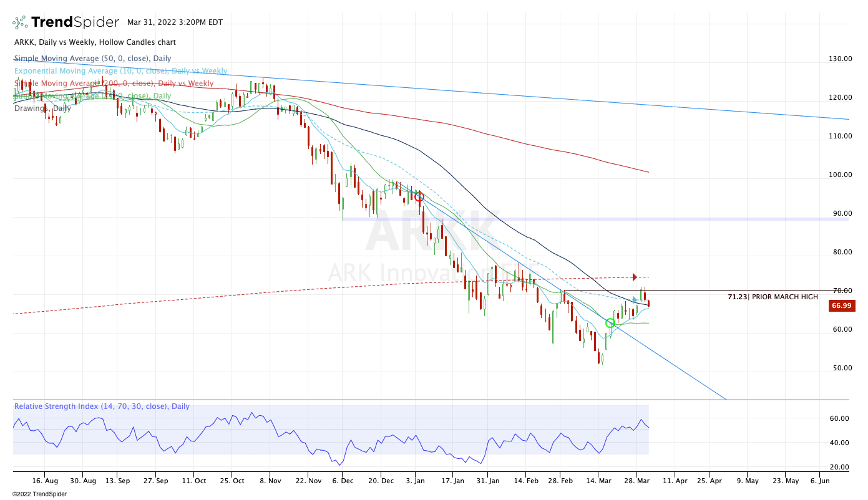Click the 27. Sep date label

155,481
